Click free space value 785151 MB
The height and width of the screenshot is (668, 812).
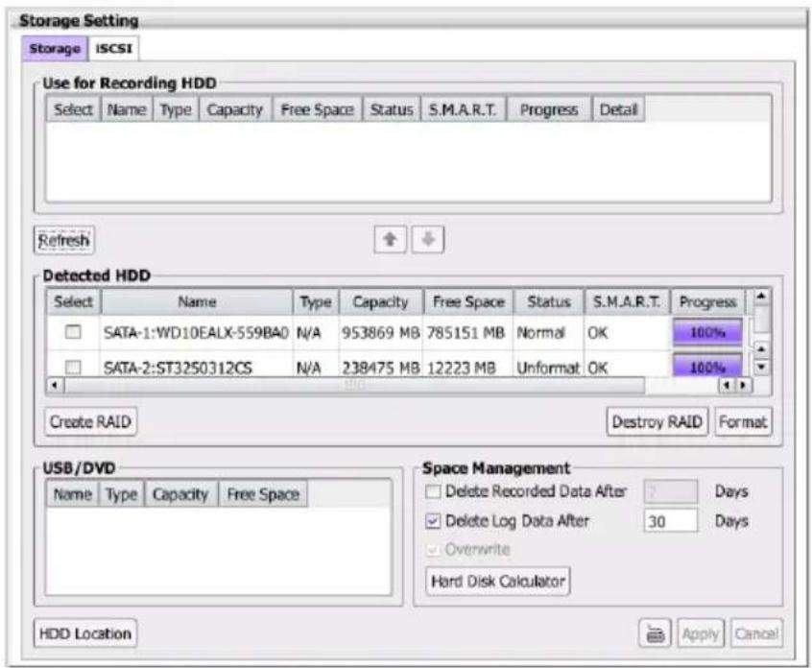tap(466, 332)
